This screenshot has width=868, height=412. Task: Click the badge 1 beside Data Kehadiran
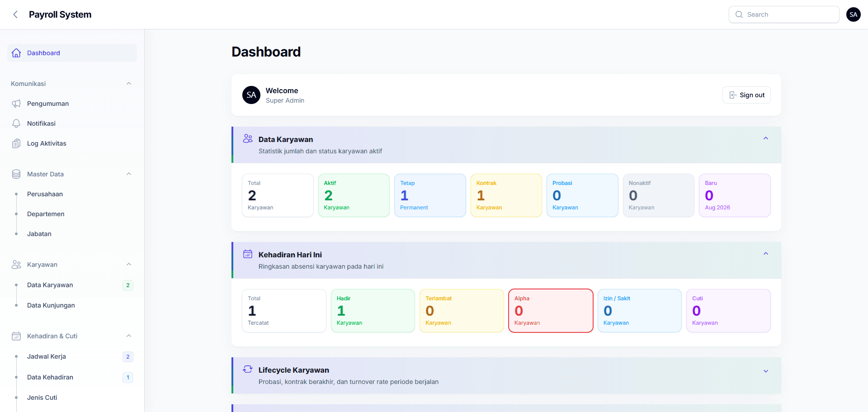(x=128, y=378)
